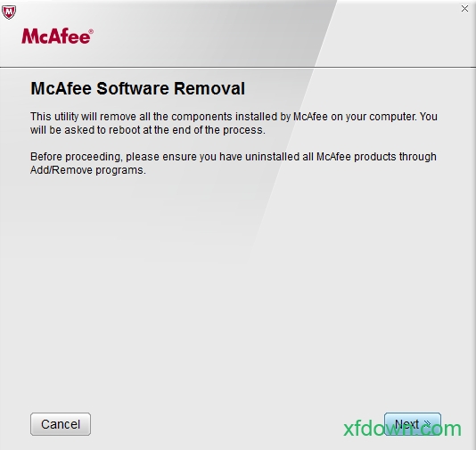Click the word "Removal" in the heading
This screenshot has width=476, height=450.
click(209, 88)
